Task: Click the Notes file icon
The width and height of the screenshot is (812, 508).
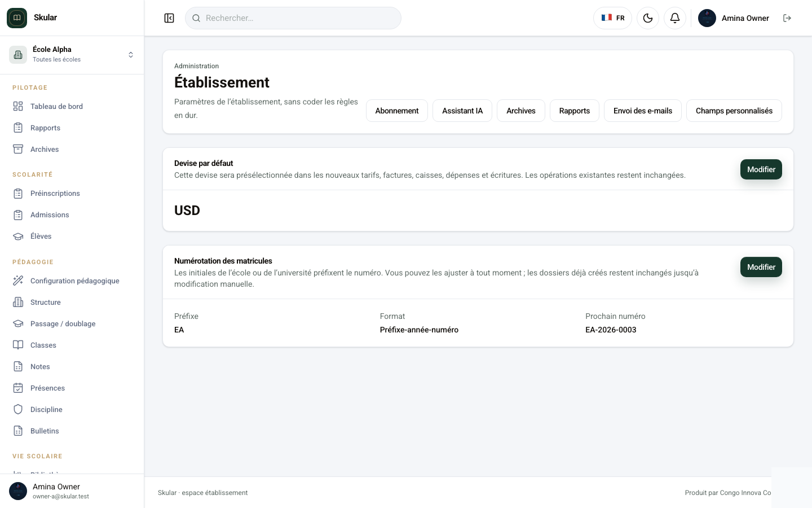Action: coord(18,366)
